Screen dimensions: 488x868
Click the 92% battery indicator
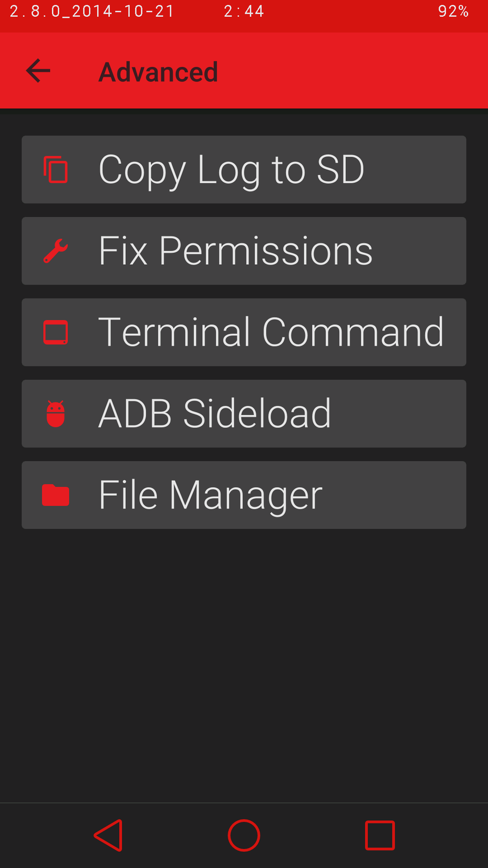tap(453, 11)
